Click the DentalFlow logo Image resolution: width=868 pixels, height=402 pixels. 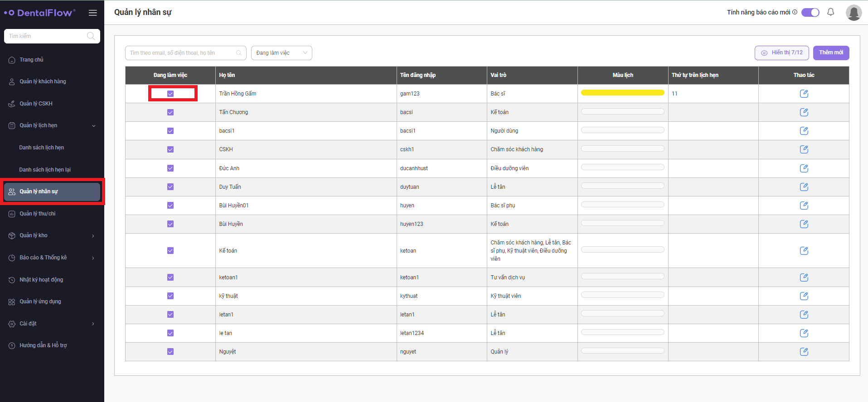(40, 13)
